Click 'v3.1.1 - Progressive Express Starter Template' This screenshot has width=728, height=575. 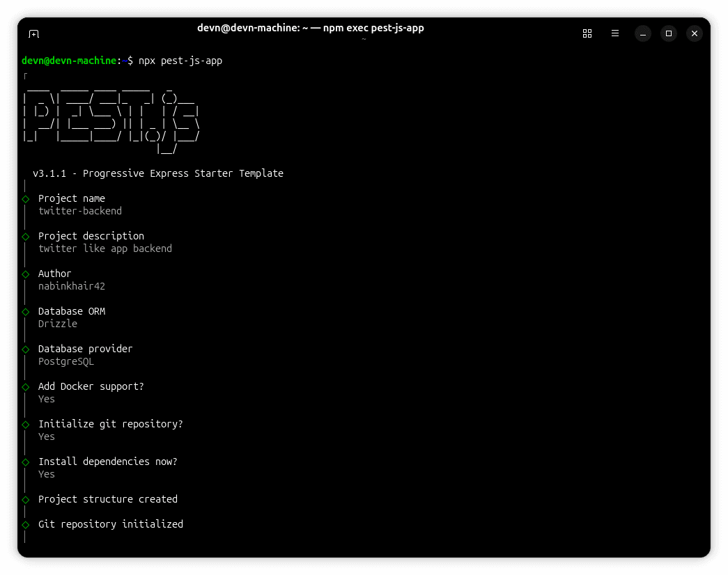(158, 173)
